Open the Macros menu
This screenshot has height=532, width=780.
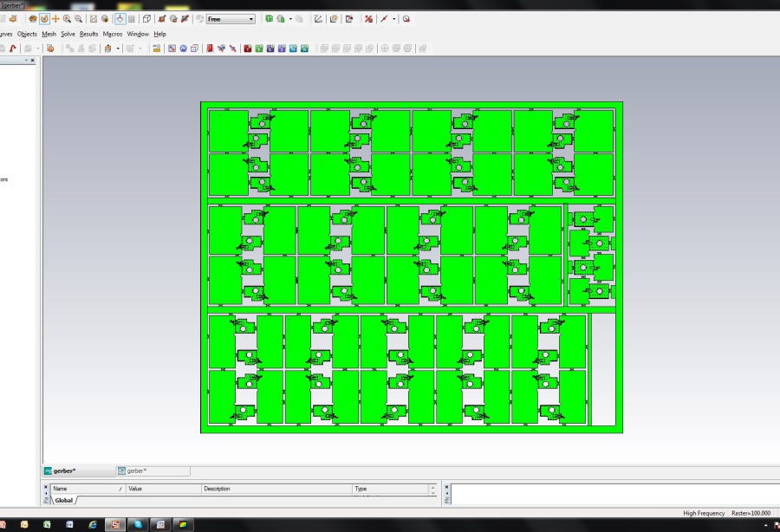[x=113, y=34]
